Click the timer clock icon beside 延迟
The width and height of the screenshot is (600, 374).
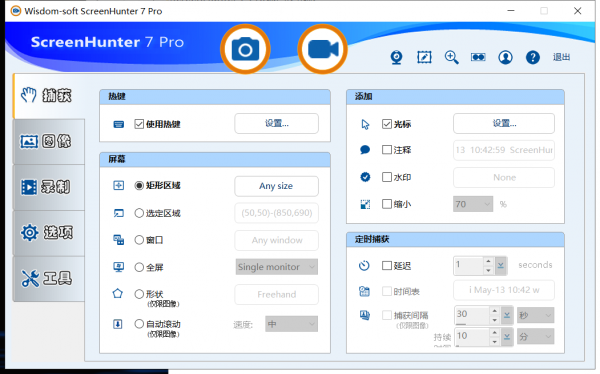pos(364,265)
